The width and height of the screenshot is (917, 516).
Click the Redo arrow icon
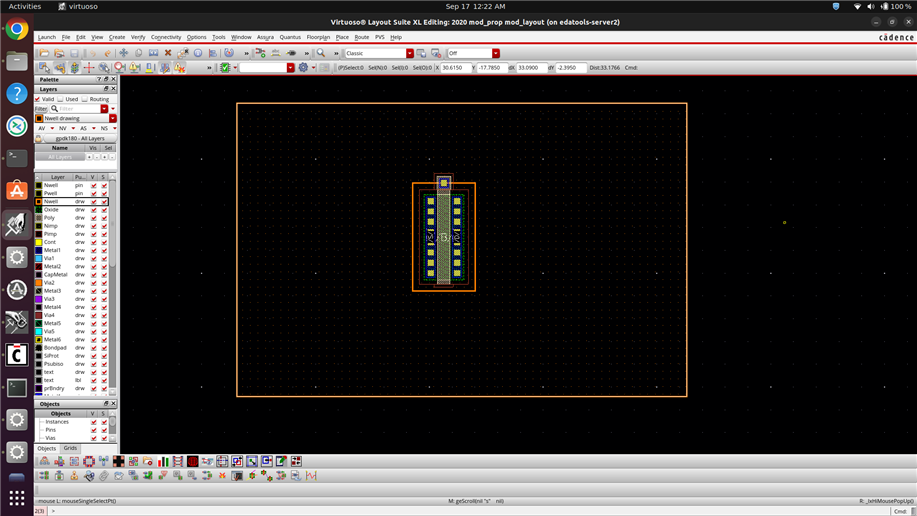(x=107, y=53)
